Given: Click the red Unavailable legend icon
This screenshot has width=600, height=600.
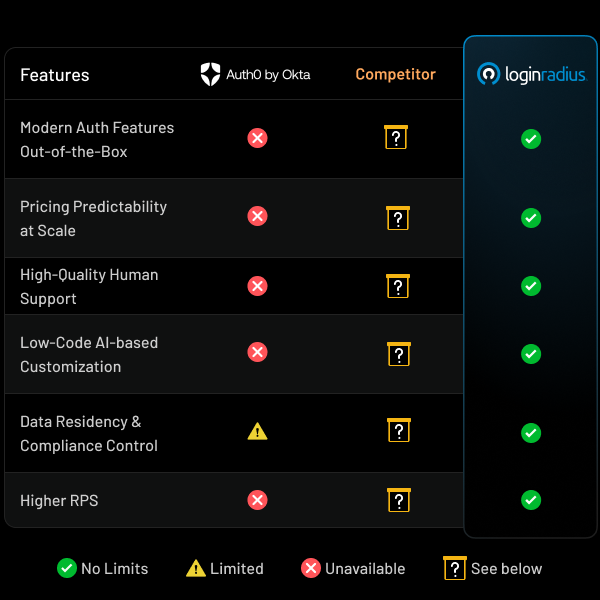Looking at the screenshot, I should pyautogui.click(x=311, y=568).
